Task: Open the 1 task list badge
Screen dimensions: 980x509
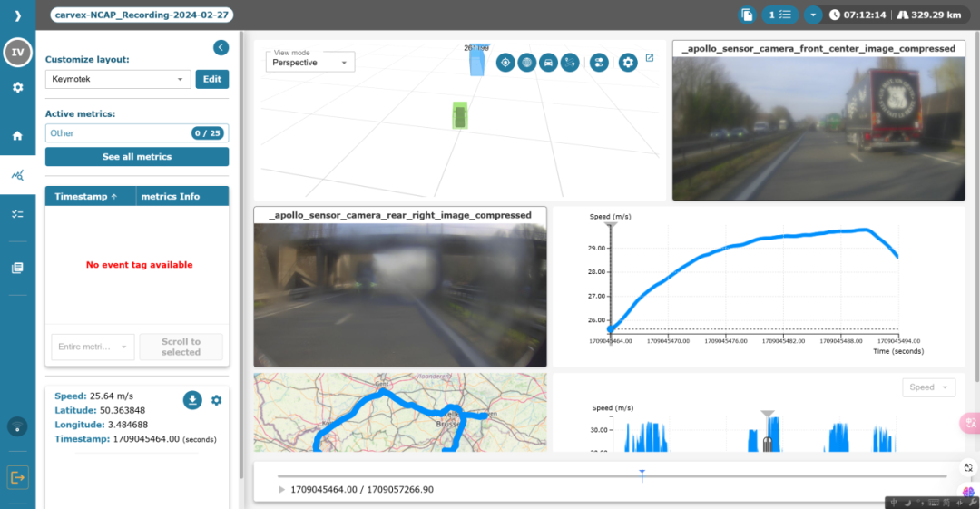Action: 779,15
